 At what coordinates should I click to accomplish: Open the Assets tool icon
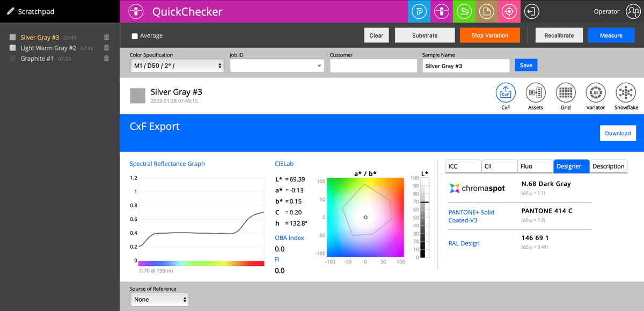pos(536,93)
